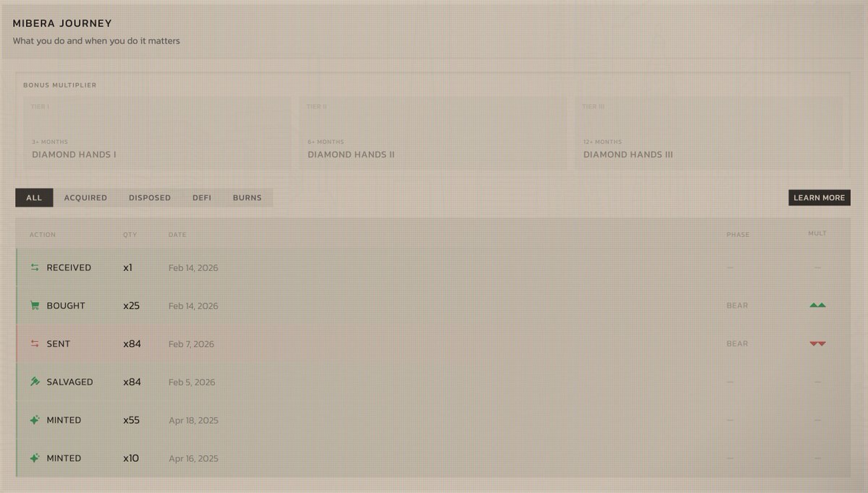Viewport: 868px width, 493px height.
Task: Click the date Feb 5, 2026
Action: (191, 382)
